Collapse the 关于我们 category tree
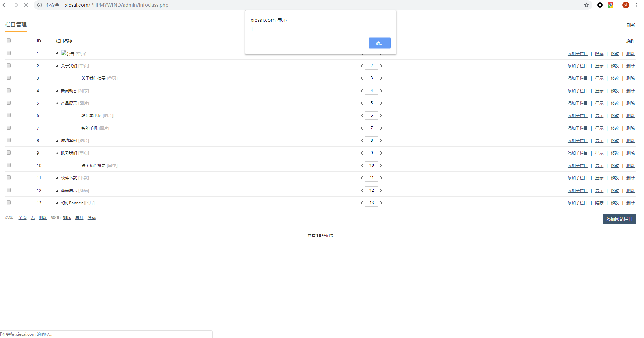 pos(57,66)
